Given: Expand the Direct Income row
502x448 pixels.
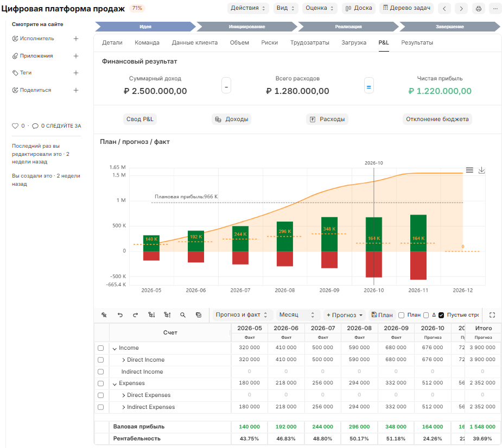Looking at the screenshot, I should click(123, 360).
